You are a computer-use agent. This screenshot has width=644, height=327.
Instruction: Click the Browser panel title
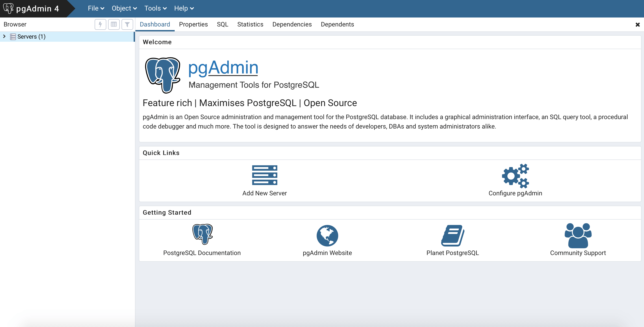click(15, 24)
